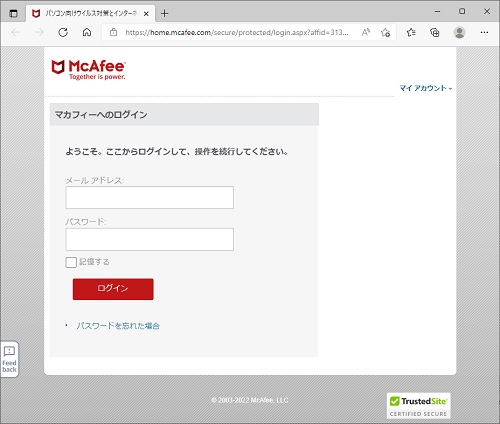Select the McAfee browser tab

point(90,14)
